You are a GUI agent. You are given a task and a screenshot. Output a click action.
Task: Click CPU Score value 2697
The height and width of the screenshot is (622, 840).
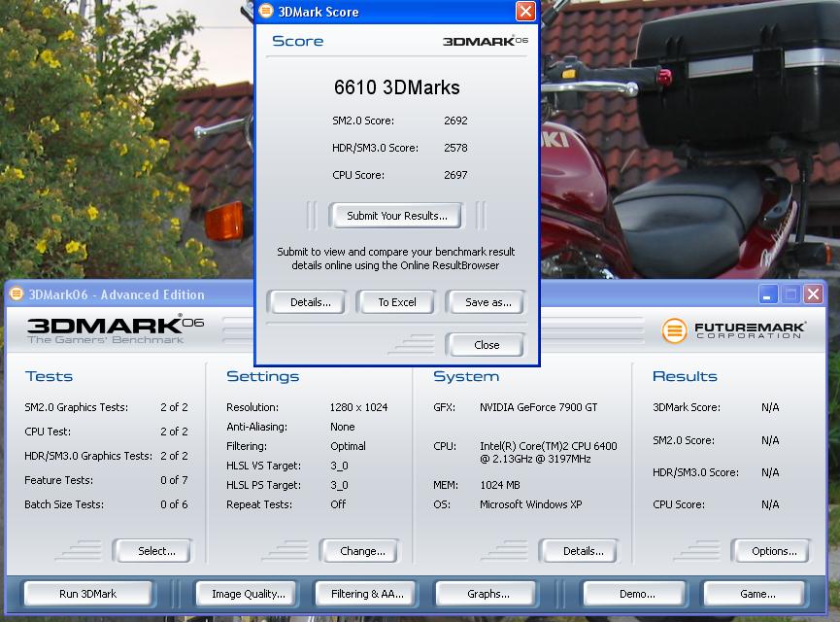(x=455, y=175)
